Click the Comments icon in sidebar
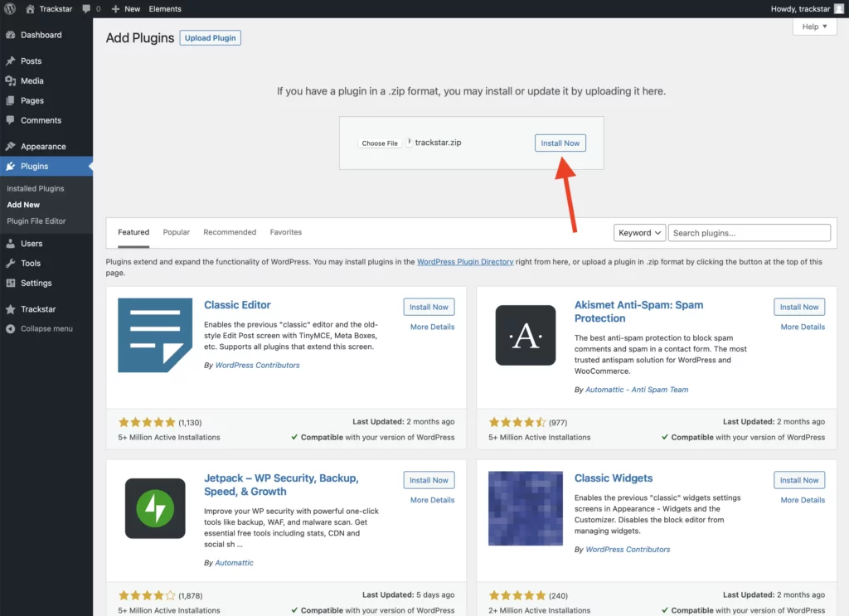This screenshot has width=849, height=616. 10,120
